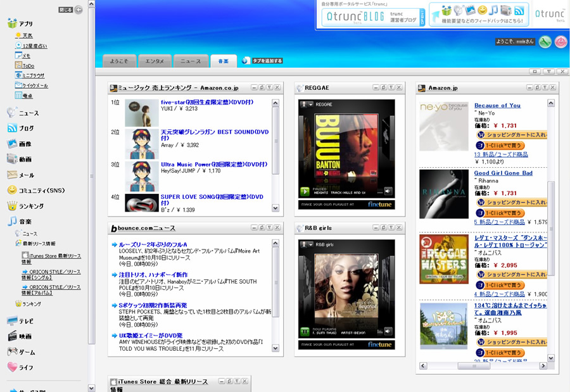The height and width of the screenshot is (392, 570).
Task: Open the コミュニティ(SNS) category
Action: click(36, 190)
